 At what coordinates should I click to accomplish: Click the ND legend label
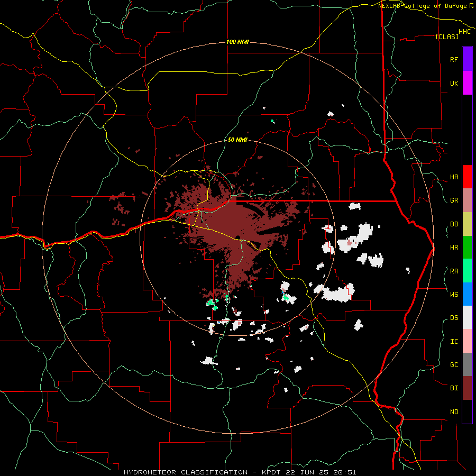(454, 412)
